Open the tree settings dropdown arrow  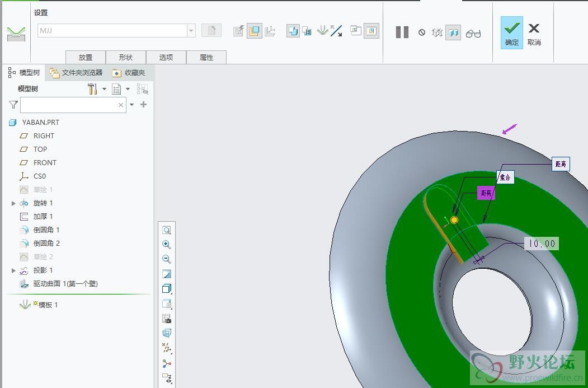tap(104, 89)
